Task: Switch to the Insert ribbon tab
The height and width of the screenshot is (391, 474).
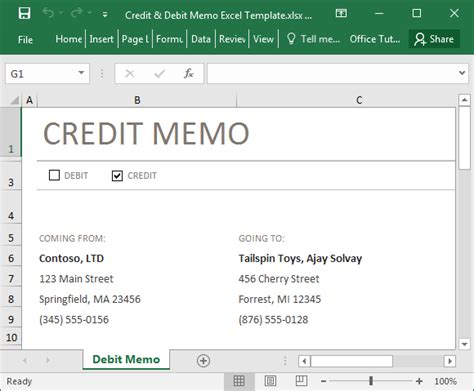Action: point(101,39)
